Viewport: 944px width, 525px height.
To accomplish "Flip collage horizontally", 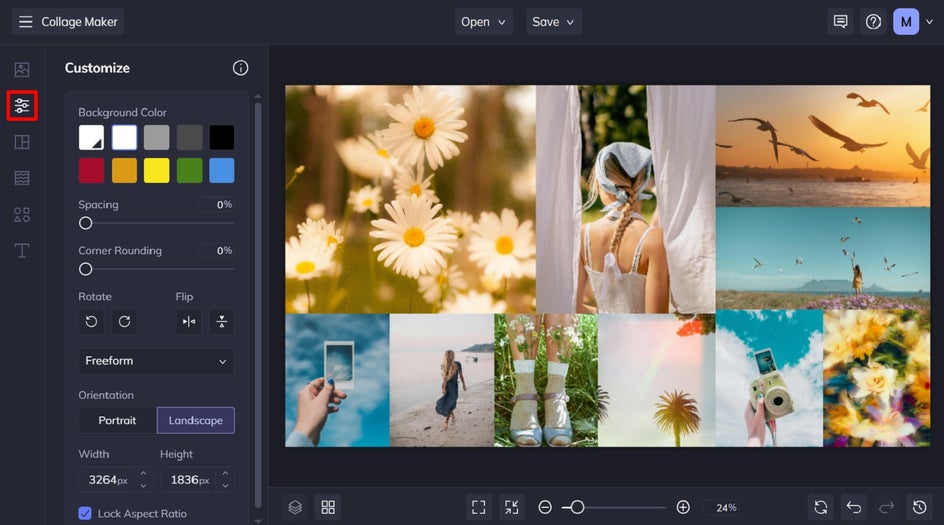I will (189, 322).
